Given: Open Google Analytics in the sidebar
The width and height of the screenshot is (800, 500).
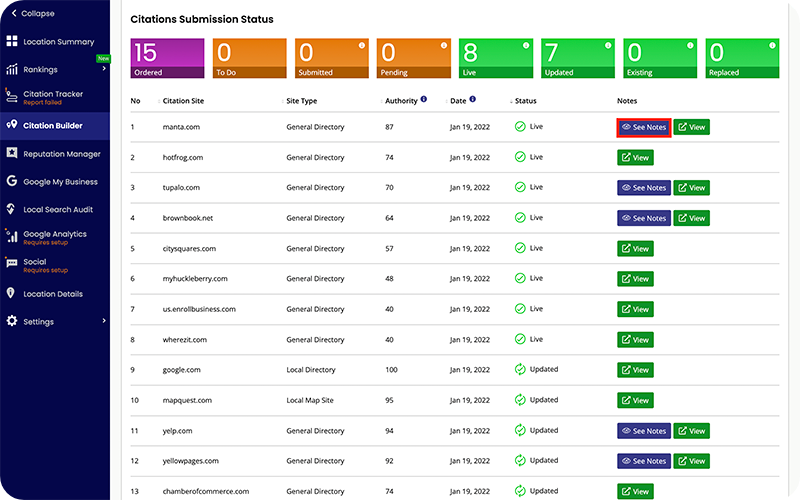Looking at the screenshot, I should [x=55, y=234].
